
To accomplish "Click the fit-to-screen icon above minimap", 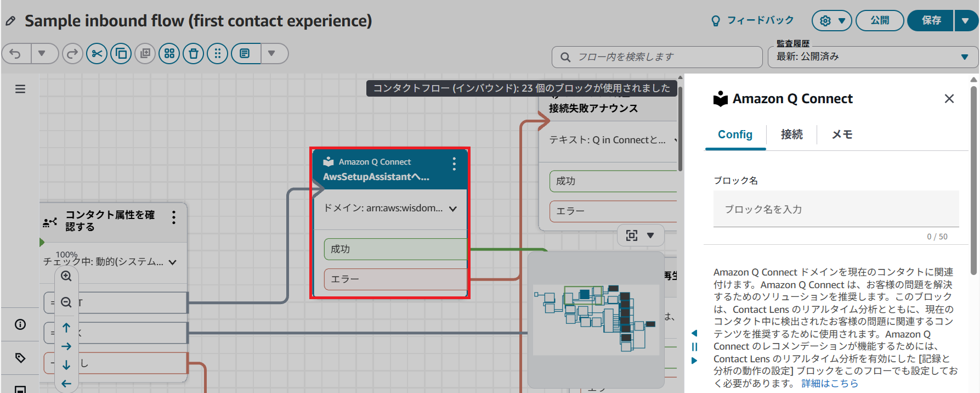I will [632, 235].
